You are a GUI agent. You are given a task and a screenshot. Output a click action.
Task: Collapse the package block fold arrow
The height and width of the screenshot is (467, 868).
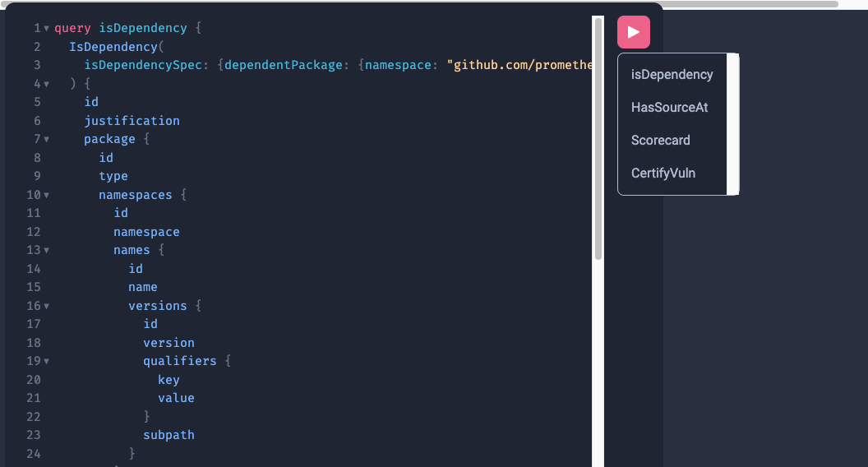pos(47,140)
